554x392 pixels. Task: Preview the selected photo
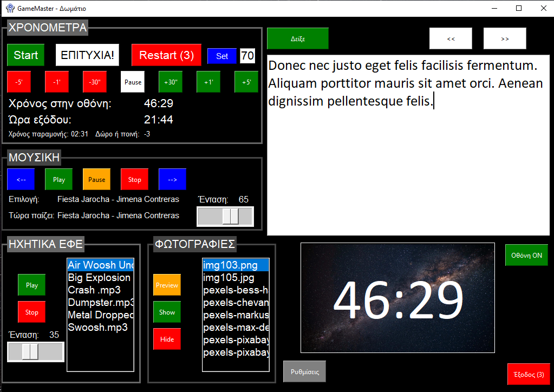point(167,285)
